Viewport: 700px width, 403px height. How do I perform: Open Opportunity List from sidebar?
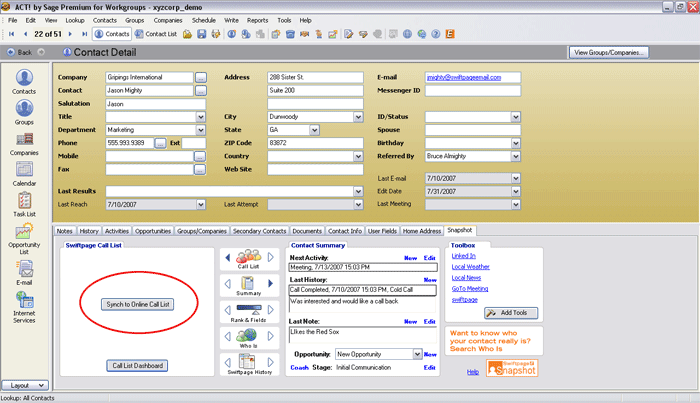(24, 239)
